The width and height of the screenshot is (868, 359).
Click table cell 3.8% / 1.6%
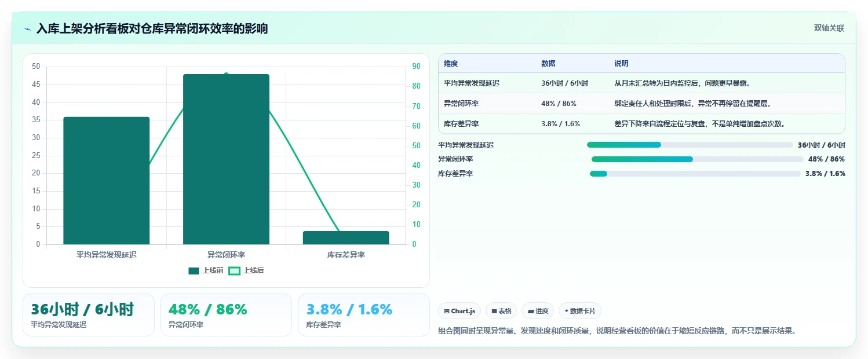click(560, 124)
